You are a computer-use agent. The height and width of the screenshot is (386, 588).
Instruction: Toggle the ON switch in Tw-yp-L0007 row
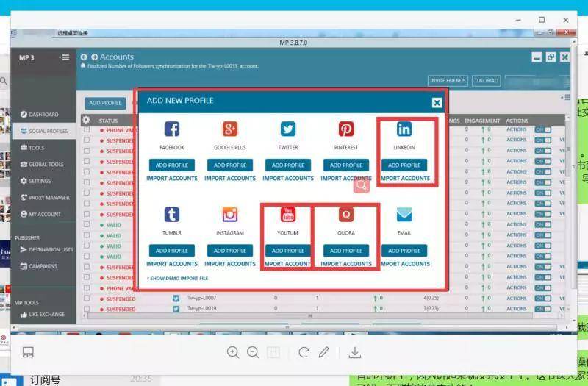542,299
